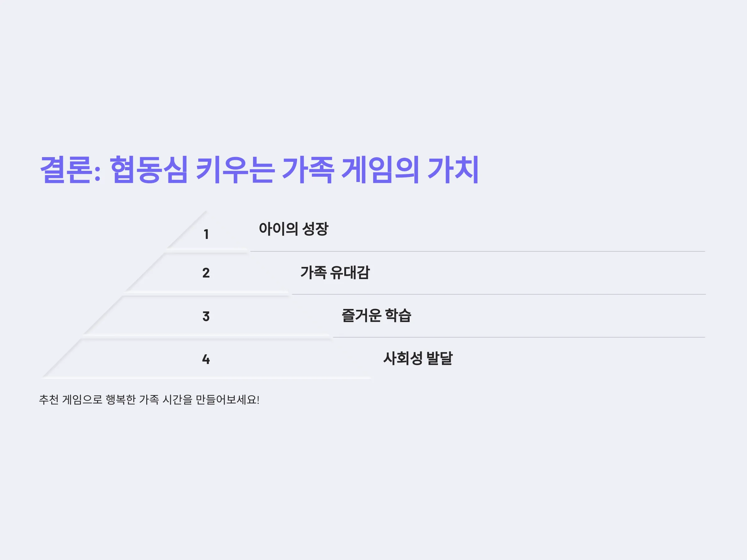The width and height of the screenshot is (747, 560).
Task: Select the divider line under "가족 유대감"
Action: 499,294
